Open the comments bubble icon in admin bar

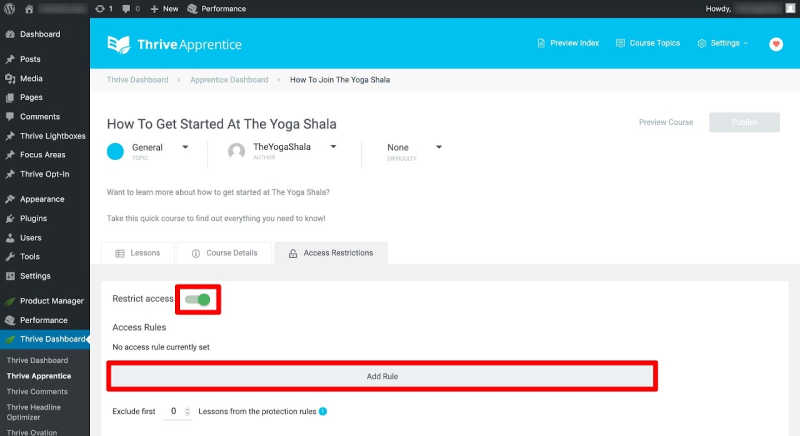[x=126, y=9]
